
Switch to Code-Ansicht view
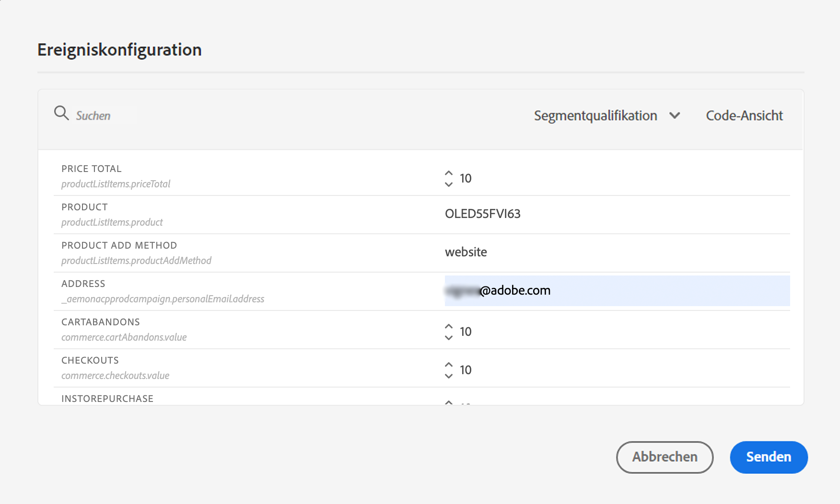click(x=744, y=115)
